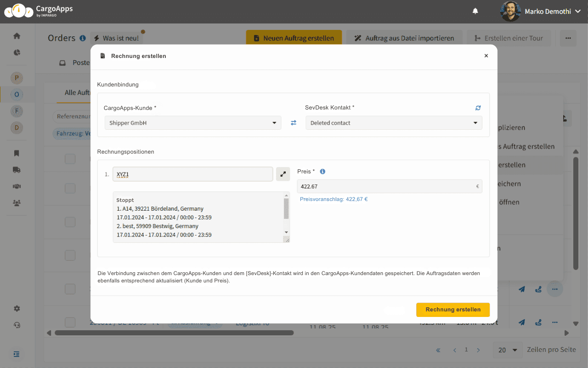This screenshot has width=588, height=368.
Task: Click the Preis info icon
Action: [322, 172]
